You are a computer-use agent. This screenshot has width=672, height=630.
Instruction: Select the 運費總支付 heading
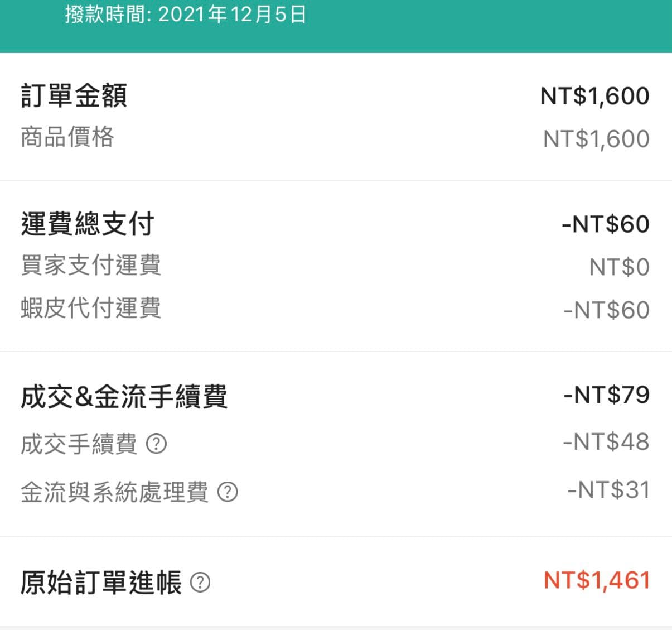coord(88,224)
